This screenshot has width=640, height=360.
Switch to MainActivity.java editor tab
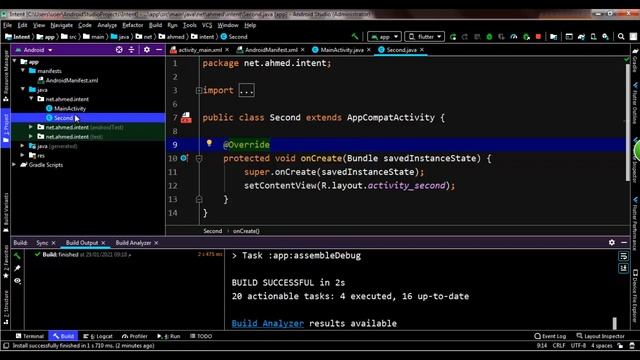coord(342,50)
